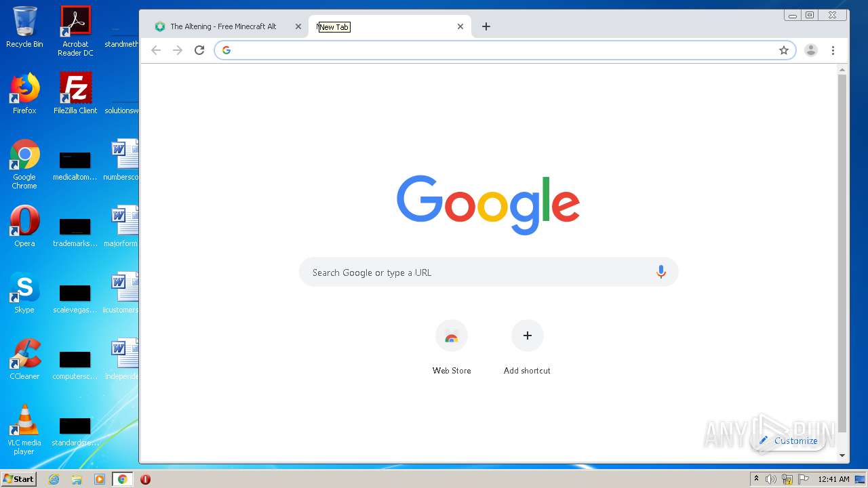Screen dimensions: 868x488
Task: Open the Action Center flag icon
Action: coord(803,479)
